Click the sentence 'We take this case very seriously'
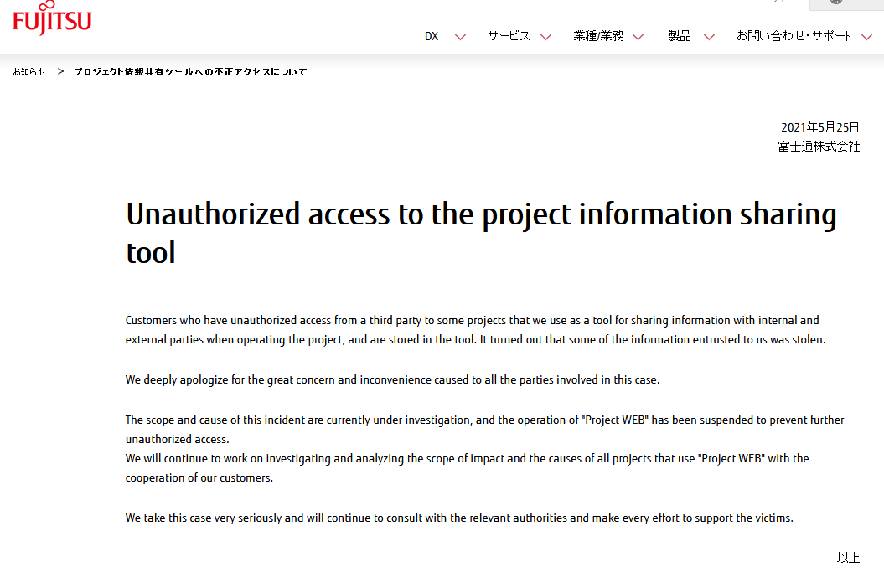The image size is (884, 588). pyautogui.click(x=459, y=518)
